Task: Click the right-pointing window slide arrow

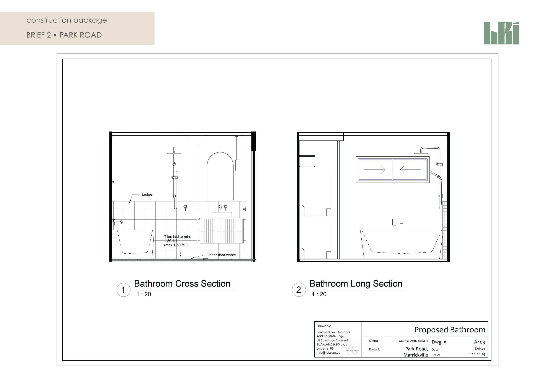Action: pos(374,170)
